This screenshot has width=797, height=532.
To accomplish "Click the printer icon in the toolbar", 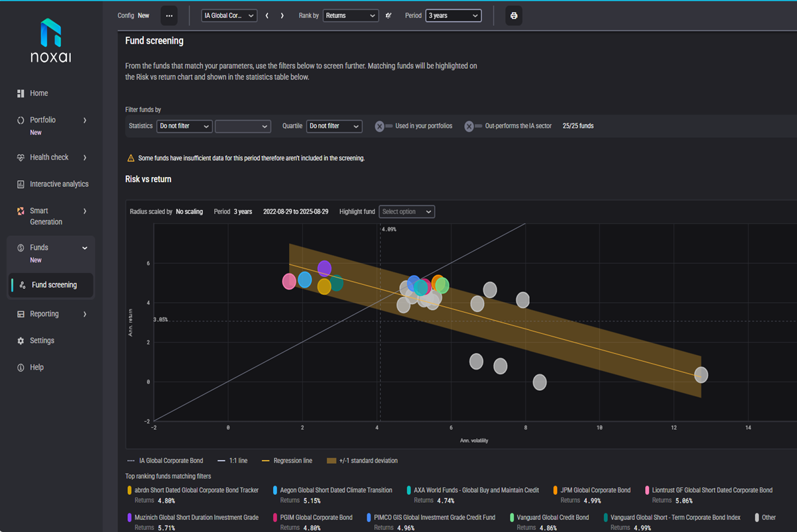I will (513, 16).
